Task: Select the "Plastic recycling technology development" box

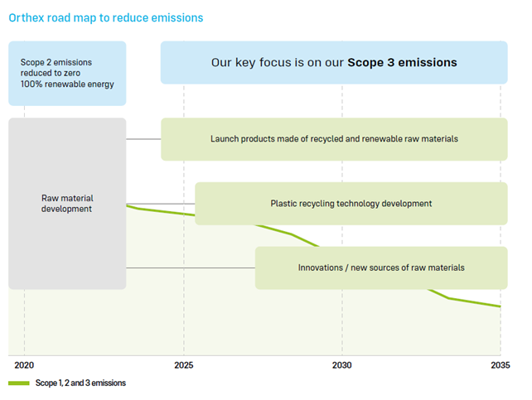Action: 351,204
